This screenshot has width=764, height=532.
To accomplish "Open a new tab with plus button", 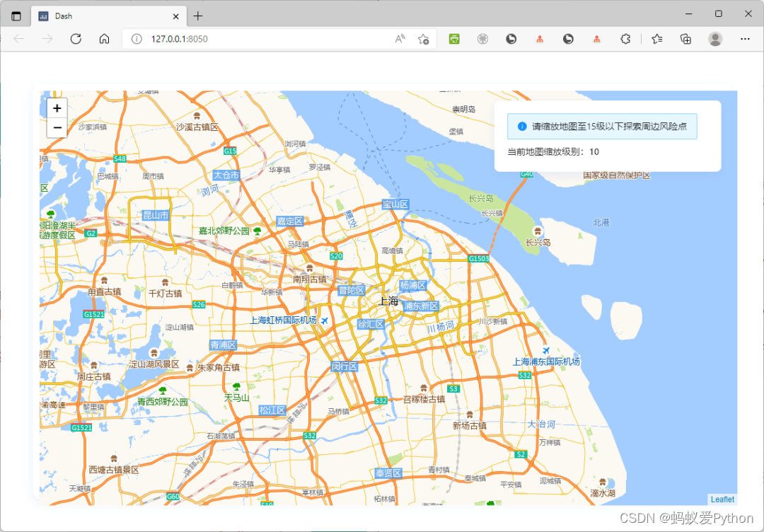I will point(197,16).
